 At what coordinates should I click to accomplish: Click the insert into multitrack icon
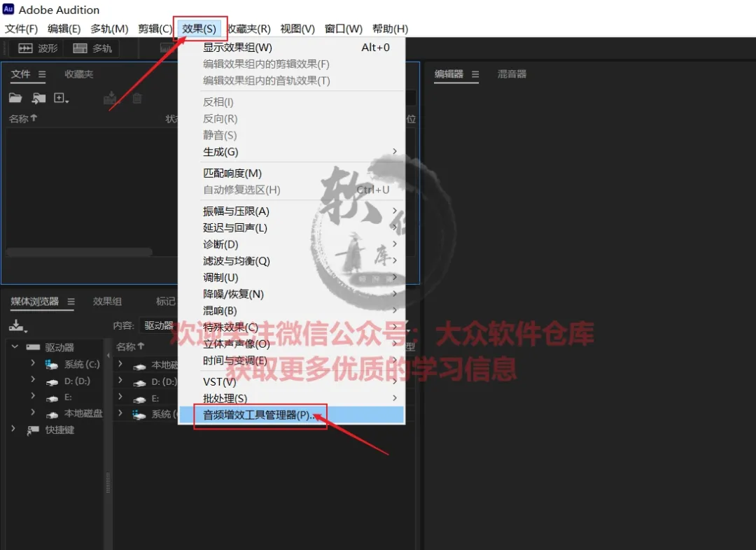point(111,99)
